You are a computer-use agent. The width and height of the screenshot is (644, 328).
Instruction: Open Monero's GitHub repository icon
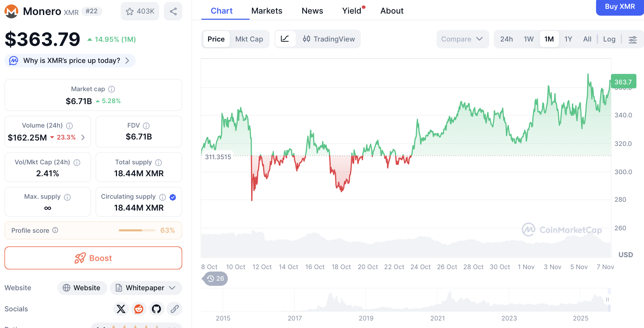tap(156, 309)
